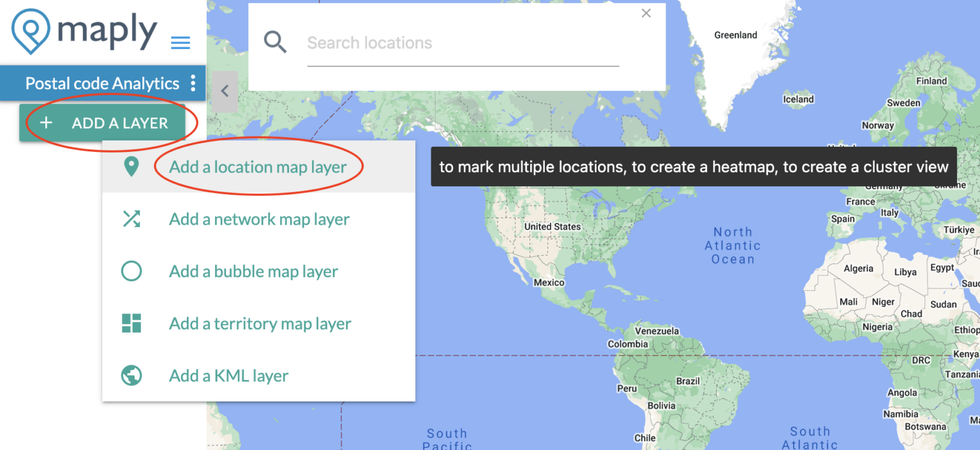Select the KML layer globe icon
This screenshot has width=980, height=450.
(132, 376)
